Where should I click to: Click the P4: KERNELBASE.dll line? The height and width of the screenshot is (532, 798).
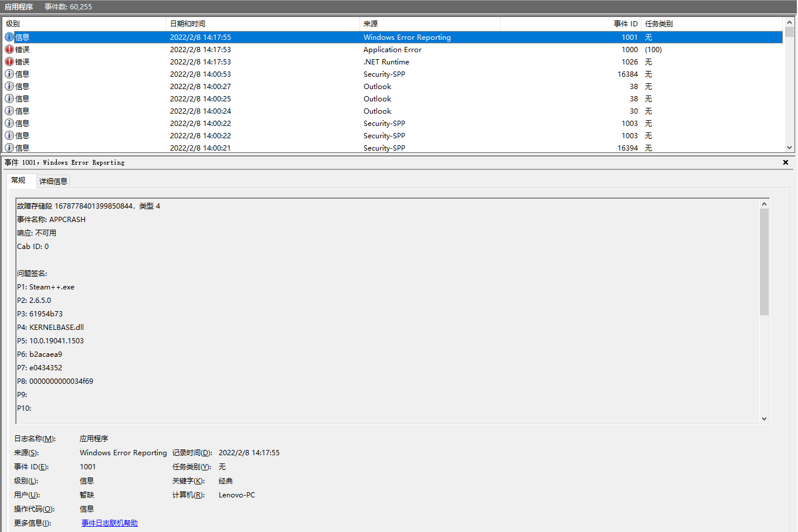50,328
